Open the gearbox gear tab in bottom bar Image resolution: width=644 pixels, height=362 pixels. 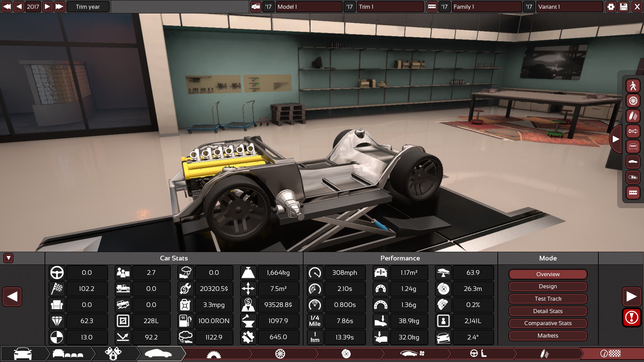[x=214, y=354]
